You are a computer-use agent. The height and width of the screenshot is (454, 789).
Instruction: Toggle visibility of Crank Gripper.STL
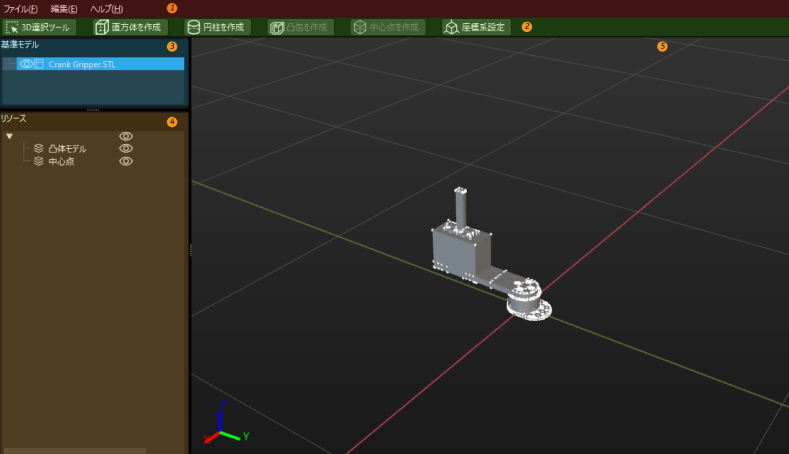[26, 64]
